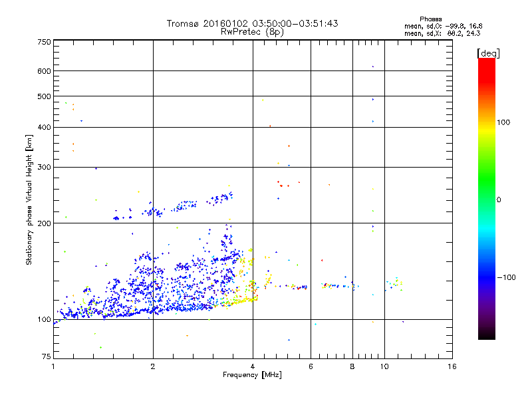Click the Frequency [MHz] axis title
The height and width of the screenshot is (399, 532).
click(252, 375)
